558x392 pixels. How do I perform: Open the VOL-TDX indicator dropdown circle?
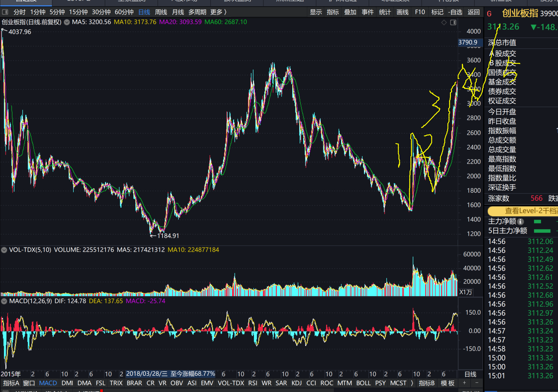pyautogui.click(x=4, y=250)
